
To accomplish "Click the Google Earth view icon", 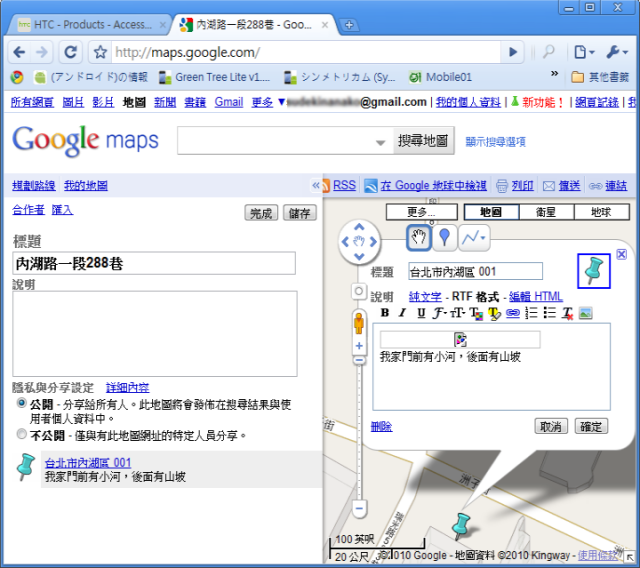I will 371,186.
